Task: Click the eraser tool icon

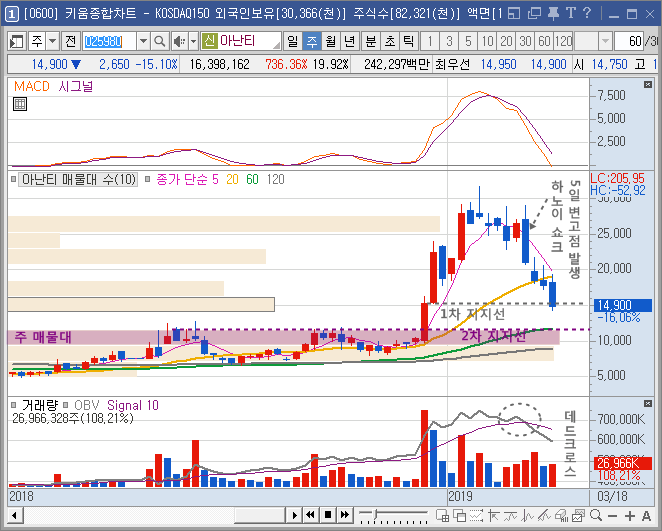Action: pyautogui.click(x=562, y=515)
